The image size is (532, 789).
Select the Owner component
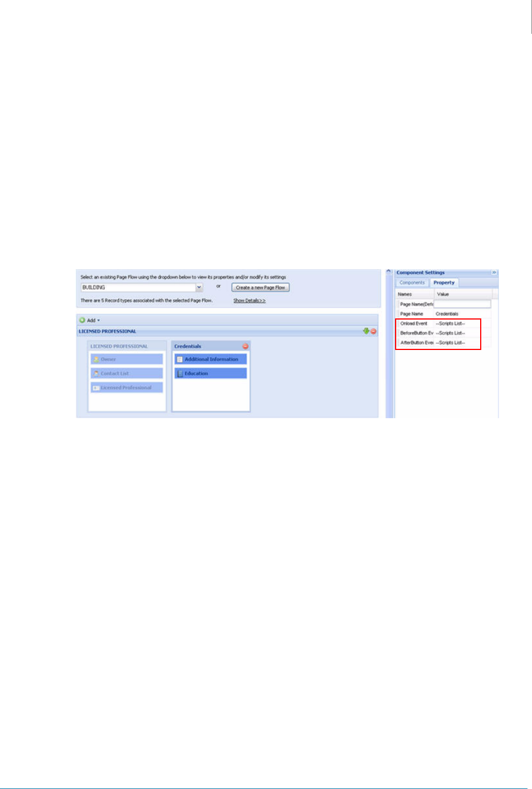click(127, 359)
